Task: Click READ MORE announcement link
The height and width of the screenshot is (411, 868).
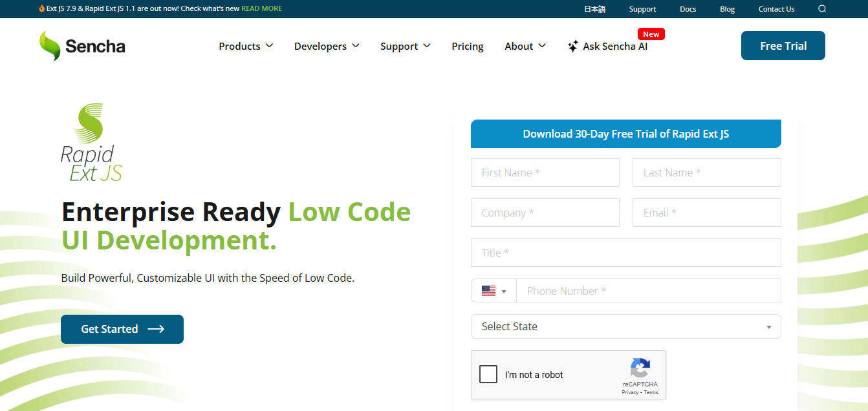Action: [x=262, y=8]
